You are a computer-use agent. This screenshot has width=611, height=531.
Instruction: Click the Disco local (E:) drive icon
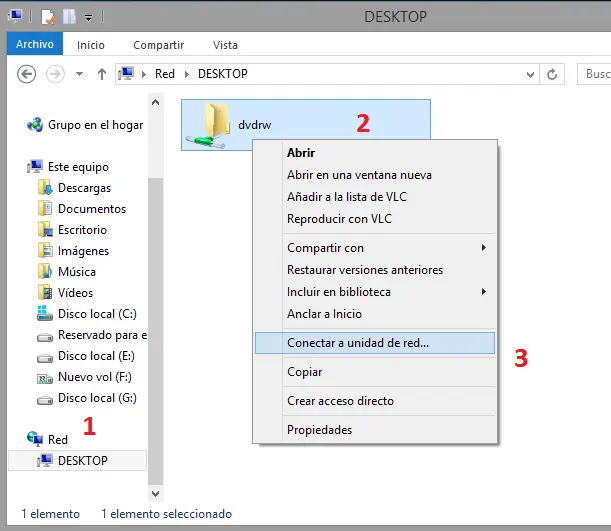(x=45, y=358)
